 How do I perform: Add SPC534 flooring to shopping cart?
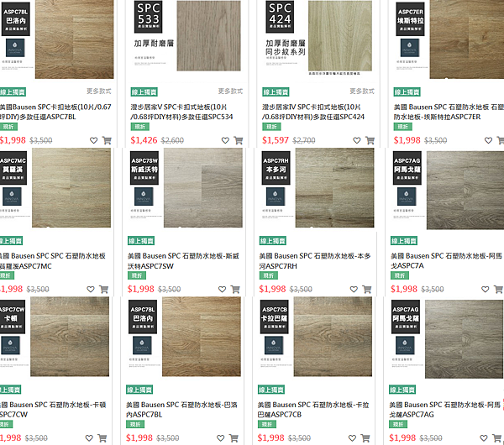coord(239,140)
